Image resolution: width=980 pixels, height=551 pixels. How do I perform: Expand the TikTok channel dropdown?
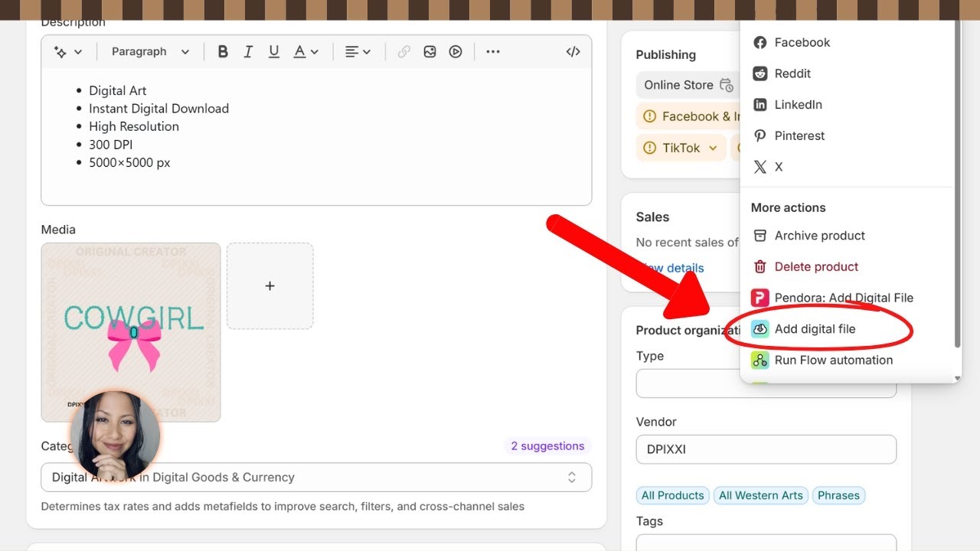pos(714,148)
